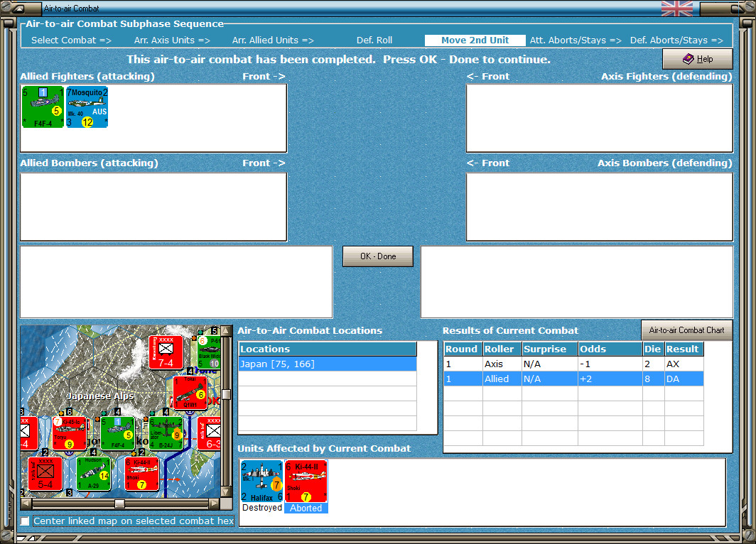Click inside the empty Allied Bombers box

click(153, 207)
